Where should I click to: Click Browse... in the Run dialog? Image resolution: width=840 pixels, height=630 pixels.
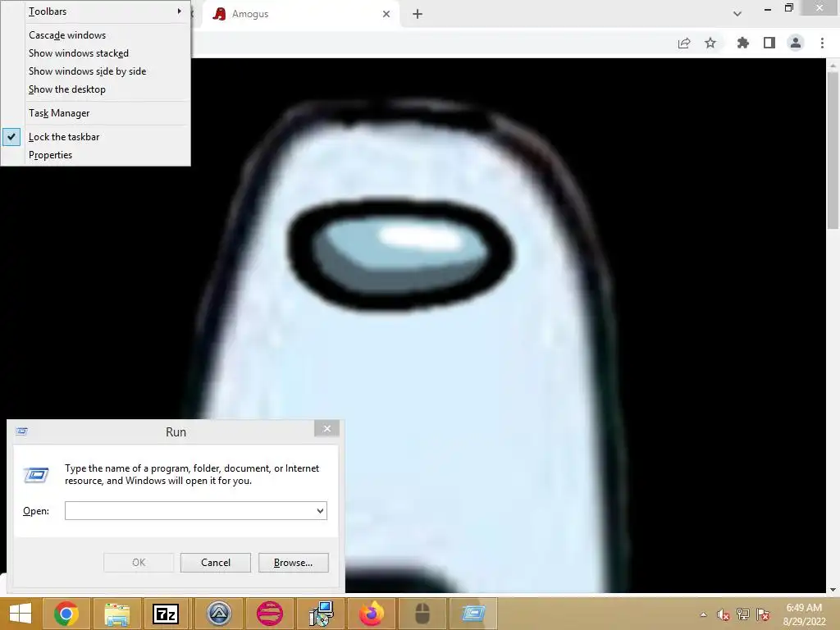[293, 563]
